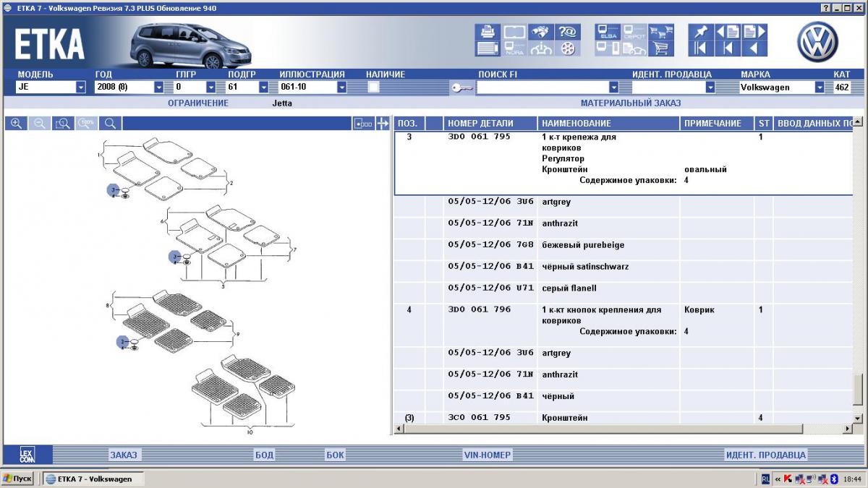This screenshot has height=488, width=868.
Task: Select part number 3D0 061 796 row
Action: click(x=624, y=325)
